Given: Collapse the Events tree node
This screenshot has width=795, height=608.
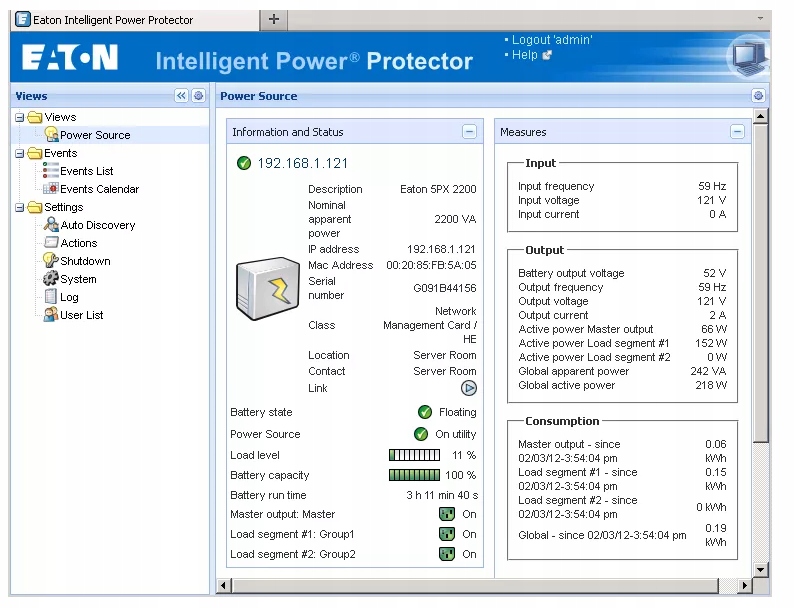Looking at the screenshot, I should [19, 153].
